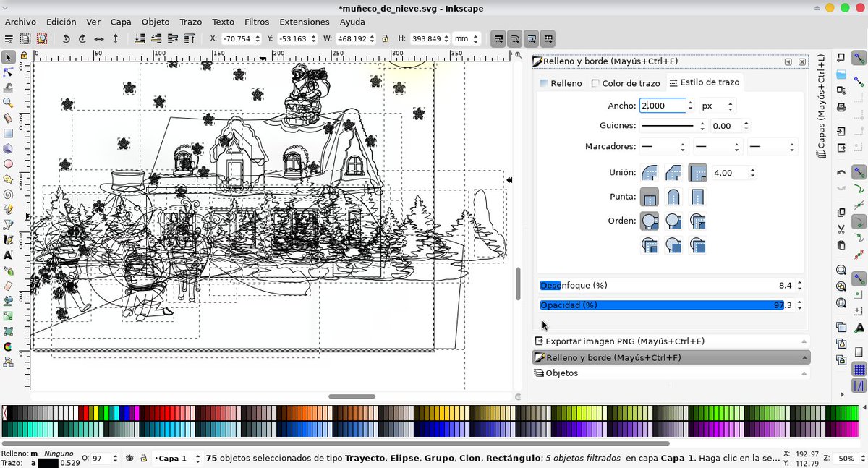Switch to the Estilo de trazo tab
This screenshot has height=468, width=868.
(x=703, y=83)
